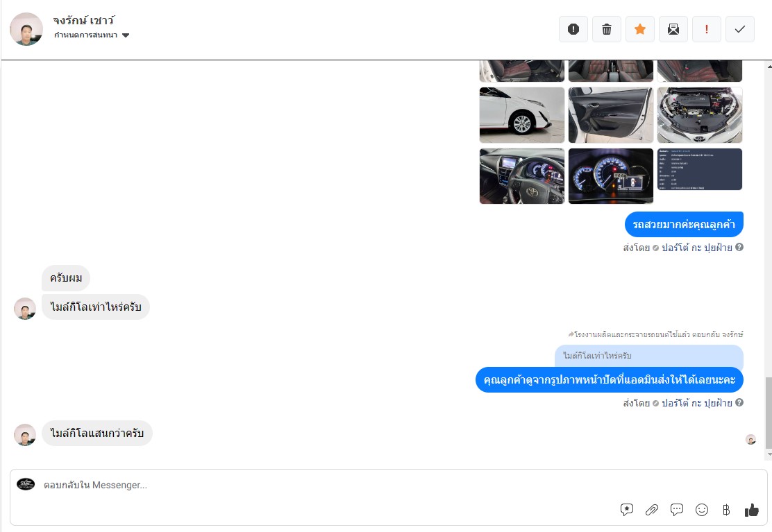Open car door interior photo
Image resolution: width=772 pixels, height=532 pixels.
tap(610, 115)
